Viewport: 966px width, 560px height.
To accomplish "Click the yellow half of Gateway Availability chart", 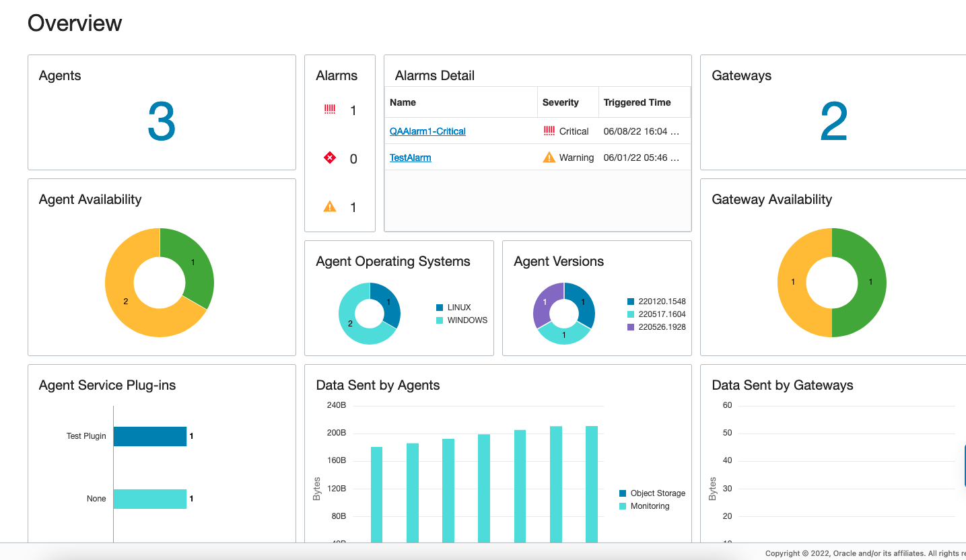I will click(794, 283).
